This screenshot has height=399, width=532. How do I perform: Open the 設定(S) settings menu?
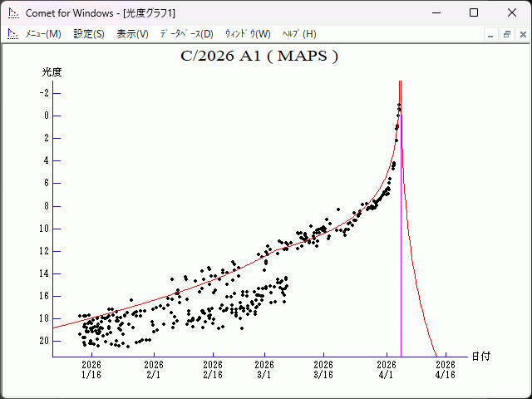pos(89,34)
